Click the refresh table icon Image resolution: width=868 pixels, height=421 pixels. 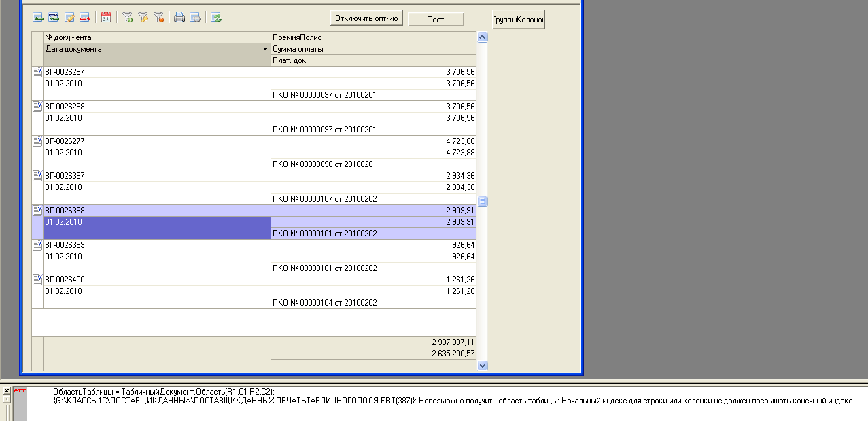216,18
